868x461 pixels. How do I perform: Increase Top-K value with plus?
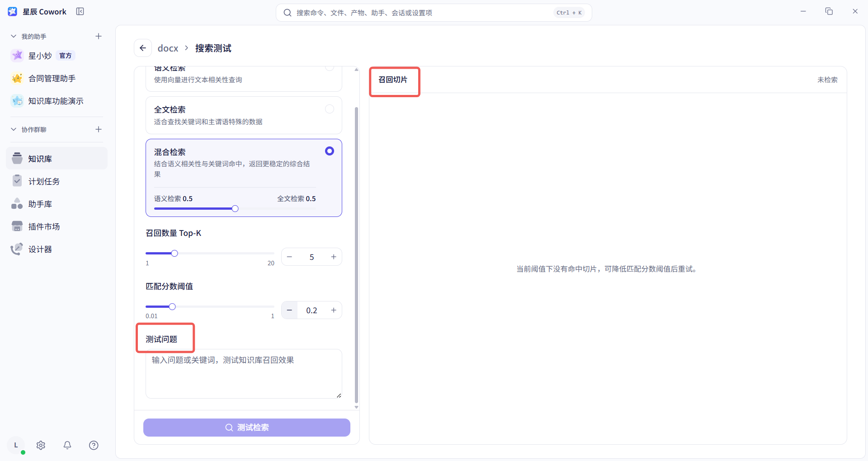(x=334, y=257)
